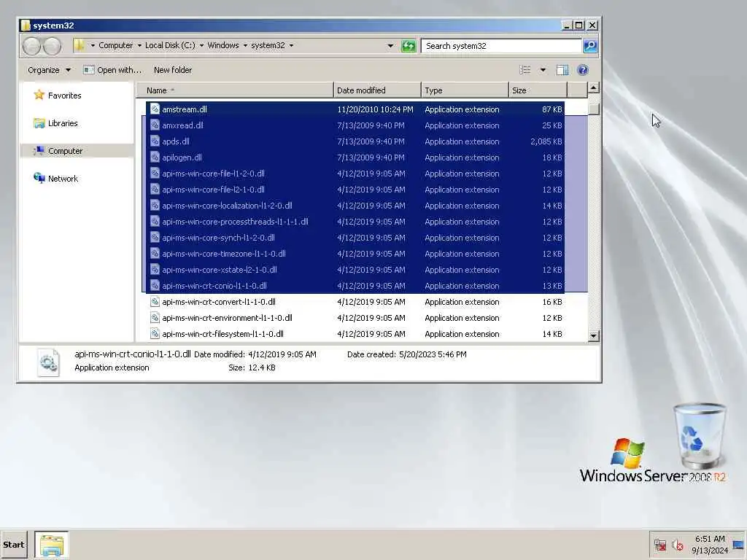747x560 pixels.
Task: Click the Favorites star icon
Action: (39, 95)
